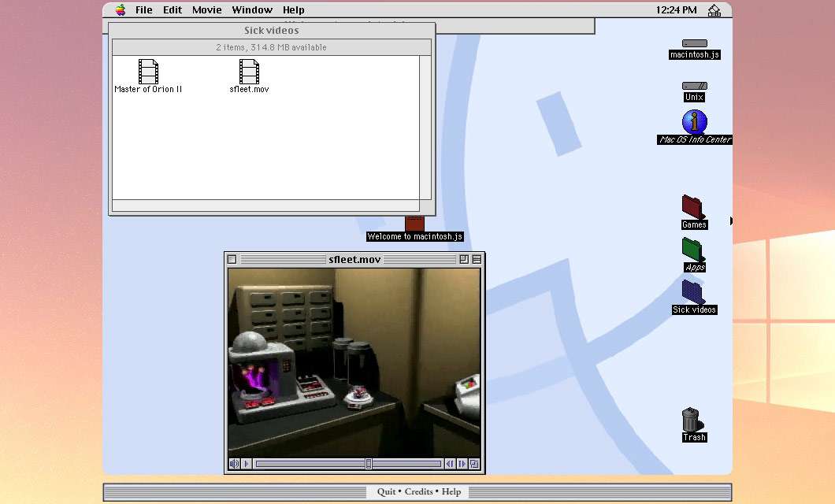Click the Sick videos window vertical scrollbar
Viewport: 835px width, 504px height.
(425, 128)
